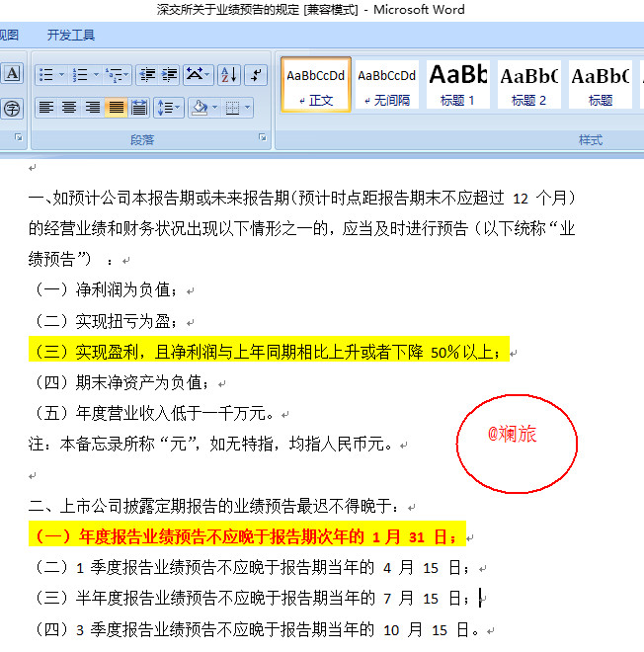This screenshot has height=652, width=644.
Task: Open the Paragraph dialog launcher
Action: [x=263, y=137]
